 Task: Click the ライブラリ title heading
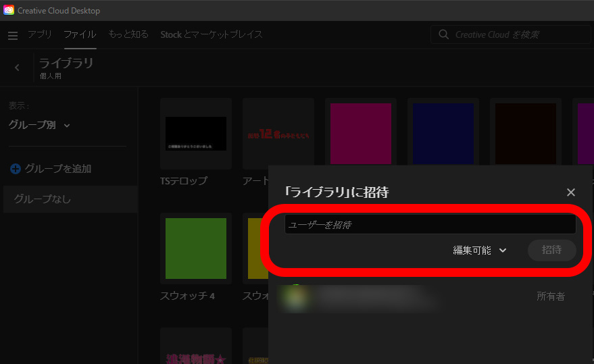tap(66, 63)
